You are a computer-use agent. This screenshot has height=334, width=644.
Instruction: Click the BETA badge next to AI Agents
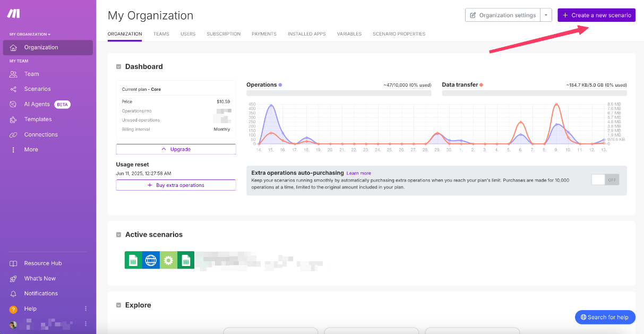[x=62, y=105]
